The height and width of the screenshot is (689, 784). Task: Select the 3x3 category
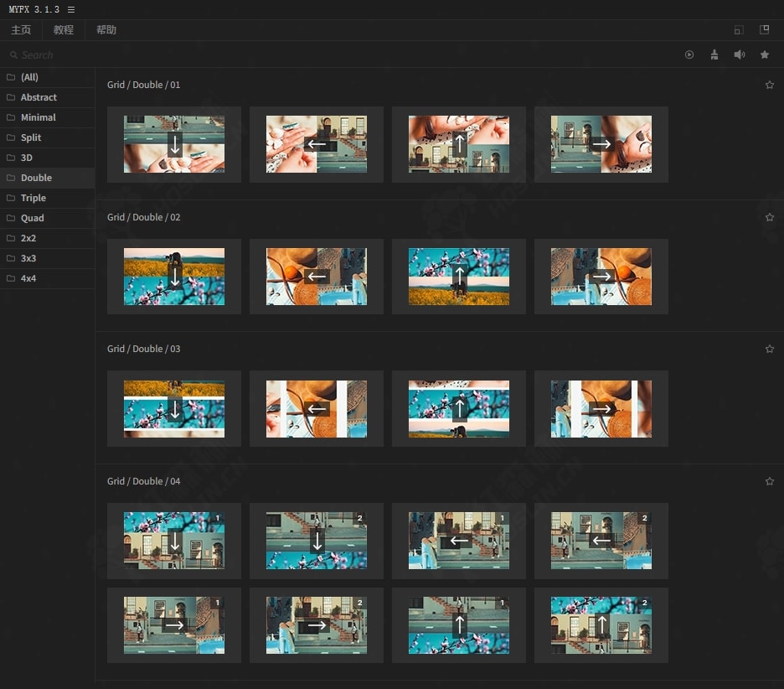click(48, 258)
